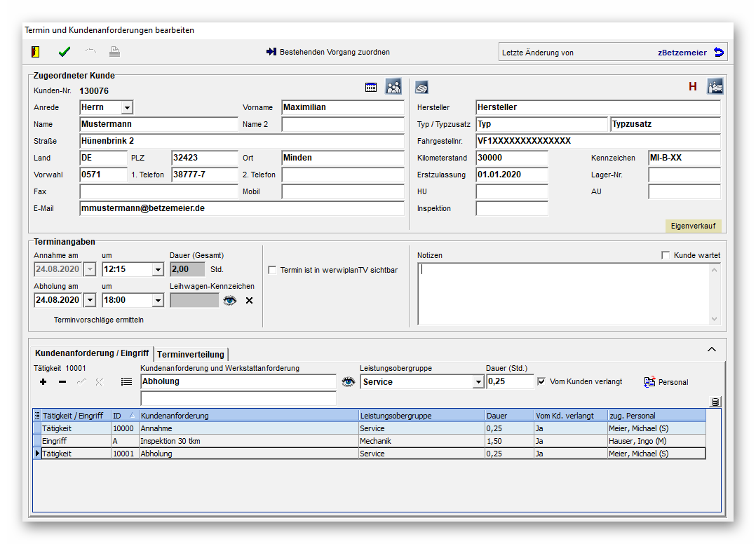The height and width of the screenshot is (544, 756).
Task: Click the blue return arrow beside zBetzemeier
Action: click(719, 52)
